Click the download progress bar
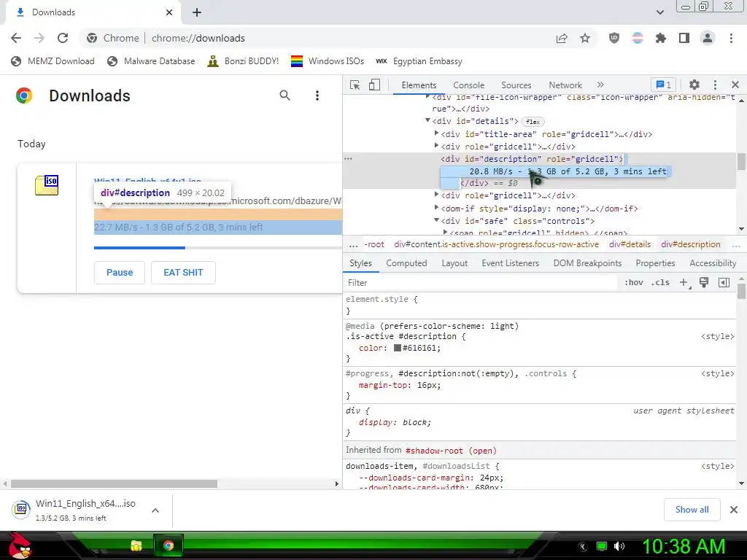 [x=218, y=248]
